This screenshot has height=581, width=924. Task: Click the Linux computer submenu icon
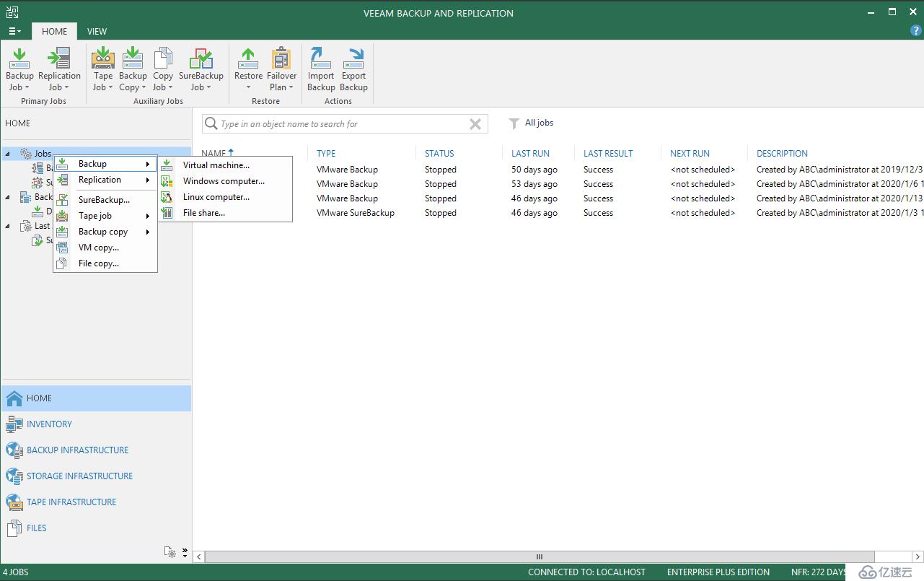[167, 197]
